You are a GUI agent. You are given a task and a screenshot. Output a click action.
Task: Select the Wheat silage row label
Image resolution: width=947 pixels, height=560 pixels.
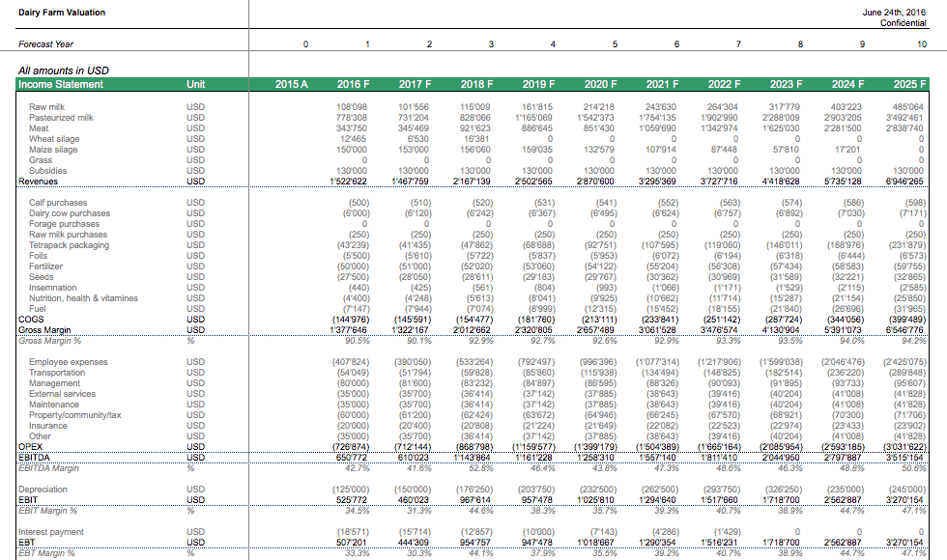tap(54, 139)
